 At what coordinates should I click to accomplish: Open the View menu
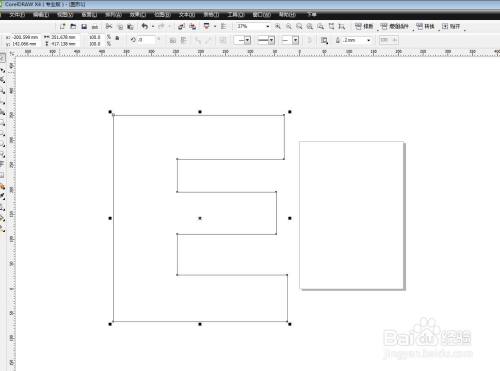(x=65, y=15)
